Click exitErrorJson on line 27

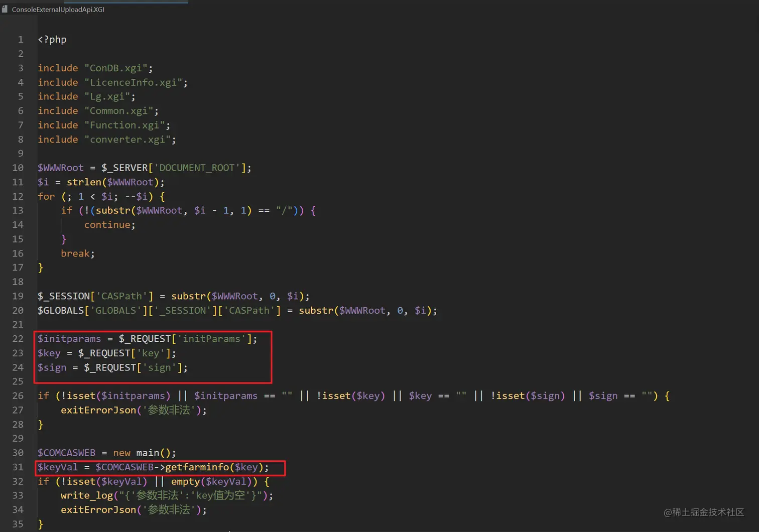coord(98,411)
